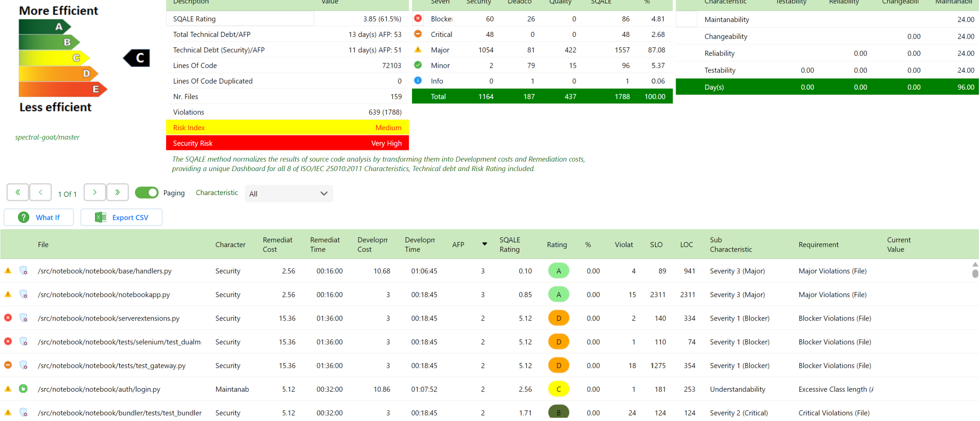This screenshot has height=421, width=980.
Task: Click the shield icon on handlers.py row
Action: (24, 271)
